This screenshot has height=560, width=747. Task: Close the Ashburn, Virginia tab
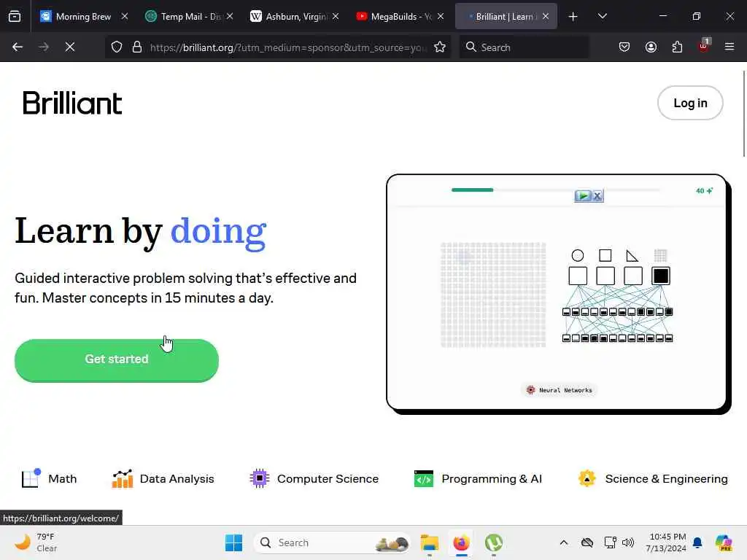coord(336,16)
